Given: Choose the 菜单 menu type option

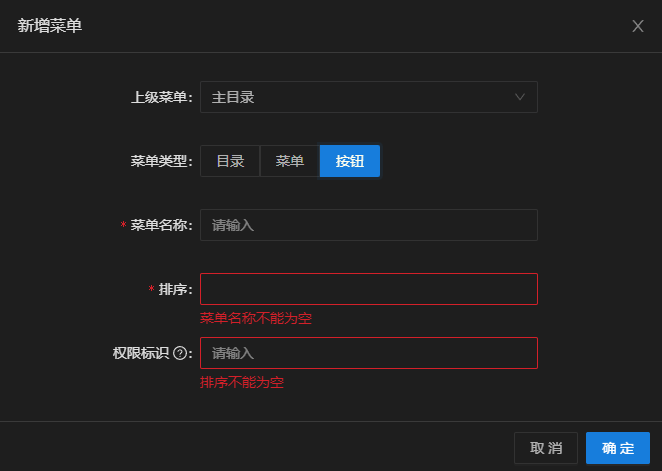Looking at the screenshot, I should pos(290,161).
